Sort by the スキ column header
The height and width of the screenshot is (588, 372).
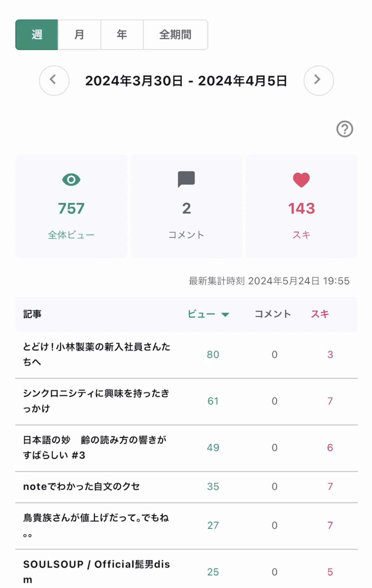320,314
